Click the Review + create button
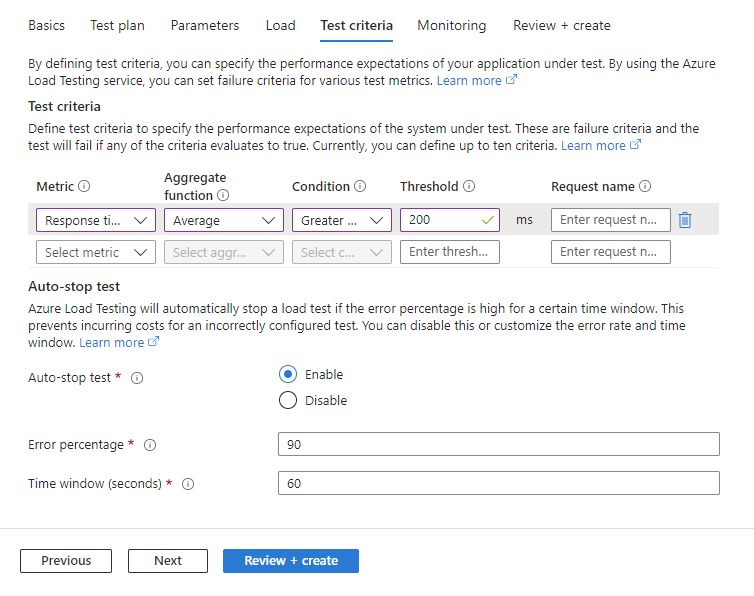The height and width of the screenshot is (596, 754). click(291, 561)
